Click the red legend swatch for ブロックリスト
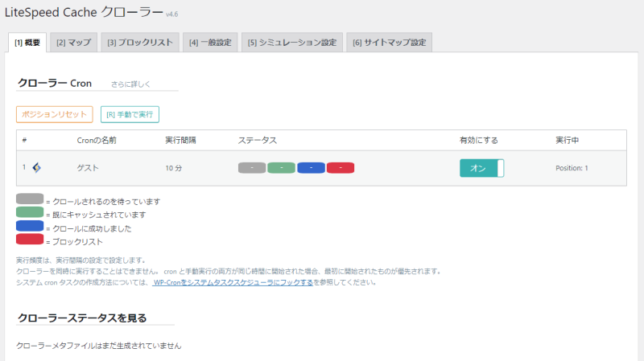Viewport: 644px width, 361px height. (30, 240)
